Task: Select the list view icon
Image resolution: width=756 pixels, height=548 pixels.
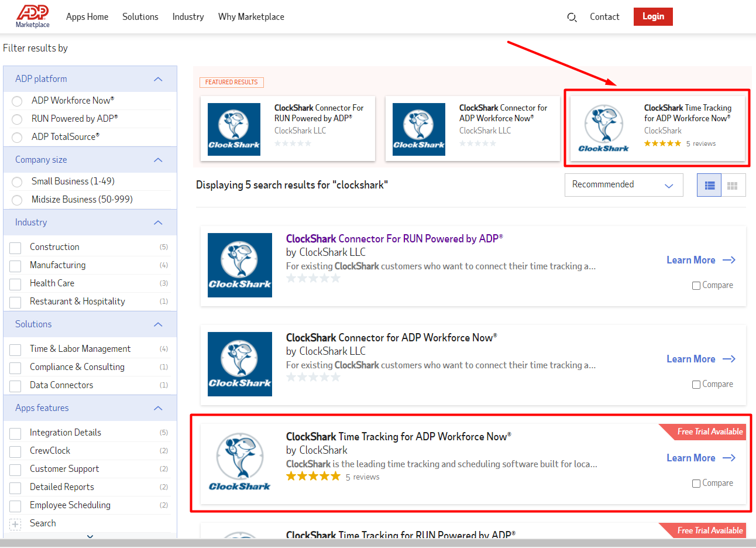Action: pyautogui.click(x=709, y=184)
